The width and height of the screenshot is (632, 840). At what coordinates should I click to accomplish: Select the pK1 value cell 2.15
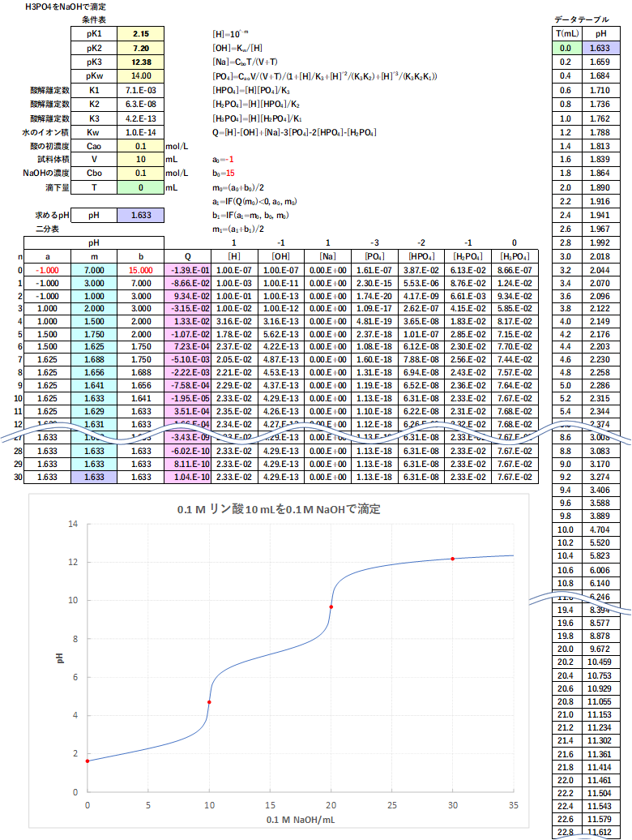coord(141,34)
